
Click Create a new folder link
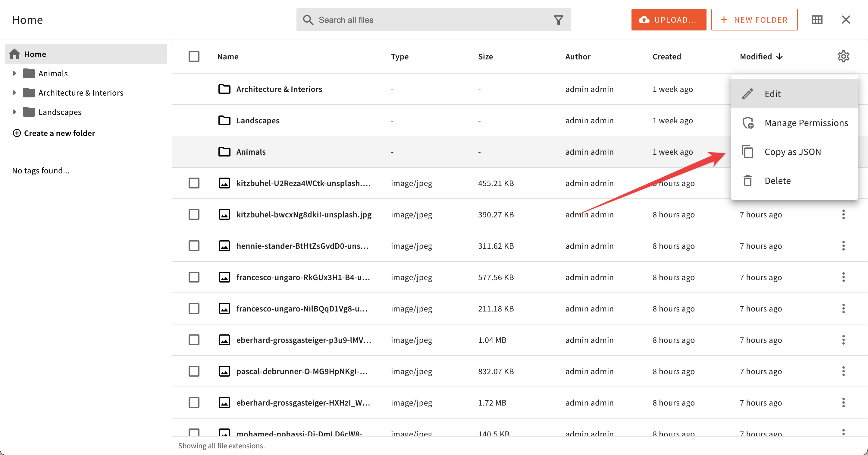(x=55, y=133)
